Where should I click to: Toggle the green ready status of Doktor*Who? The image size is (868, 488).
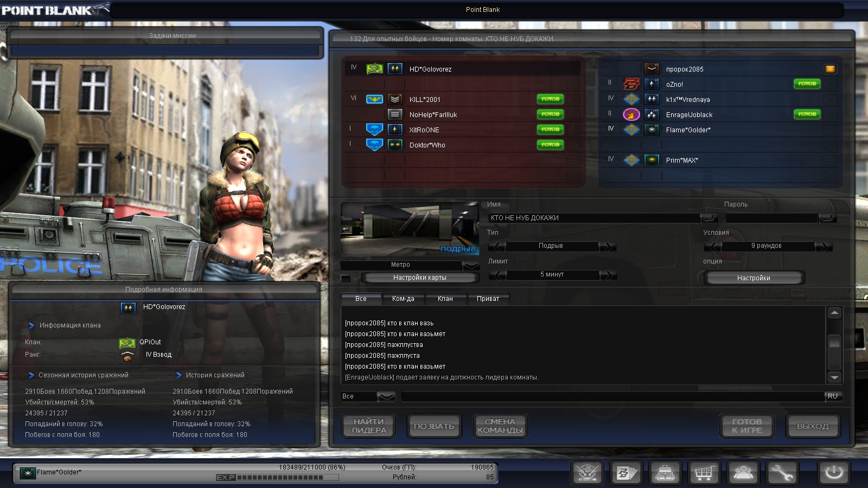click(x=550, y=144)
